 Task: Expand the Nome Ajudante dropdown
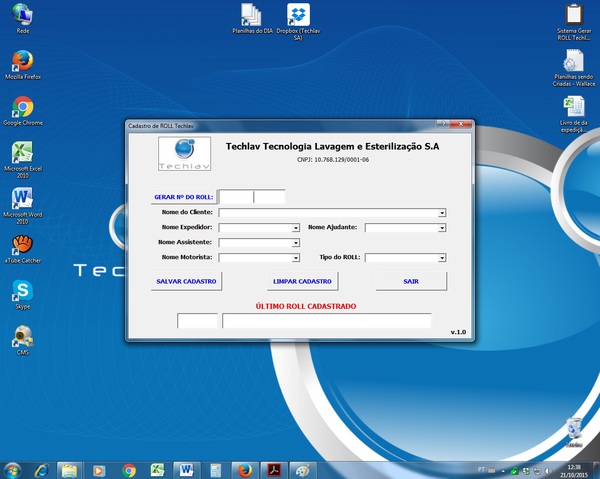coord(442,228)
